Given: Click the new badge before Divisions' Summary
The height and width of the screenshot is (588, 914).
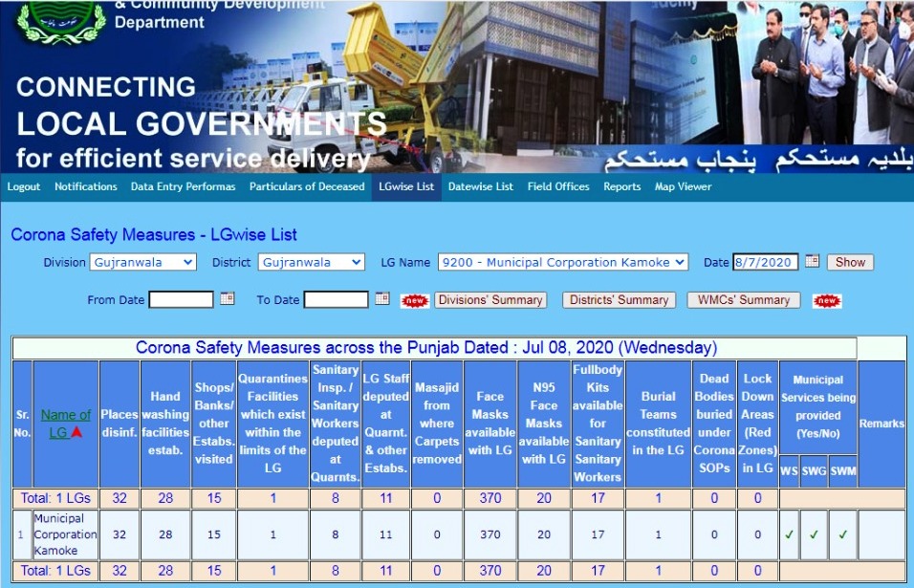Looking at the screenshot, I should coord(415,301).
